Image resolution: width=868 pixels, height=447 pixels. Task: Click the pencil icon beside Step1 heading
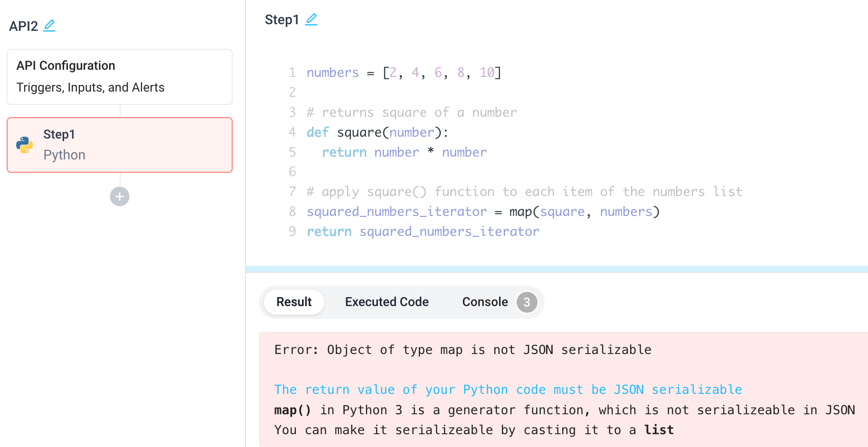click(311, 19)
